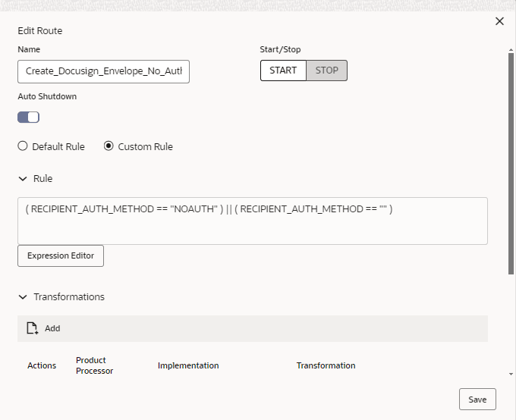This screenshot has width=516, height=420.
Task: Click the Transformations section title
Action: (69, 297)
